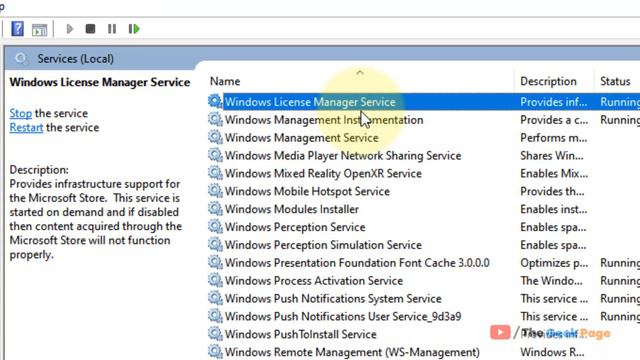Click gear icon of Push Notifications User Service_9d3a9
This screenshot has width=640, height=360.
click(215, 316)
